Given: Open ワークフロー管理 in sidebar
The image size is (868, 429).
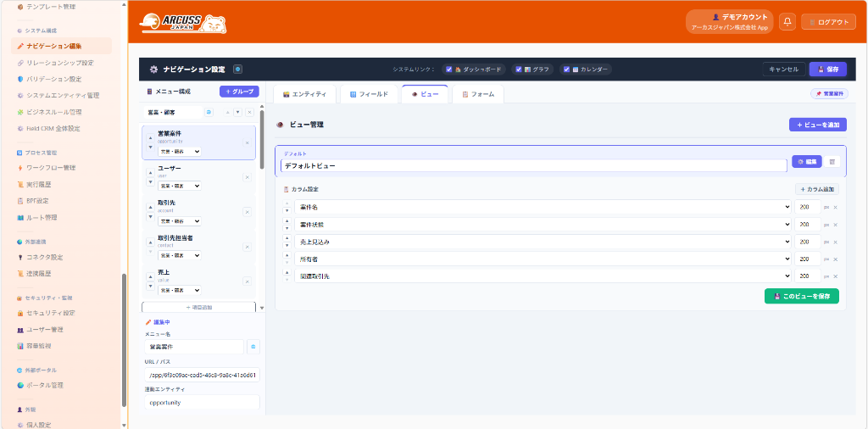Looking at the screenshot, I should tap(51, 167).
